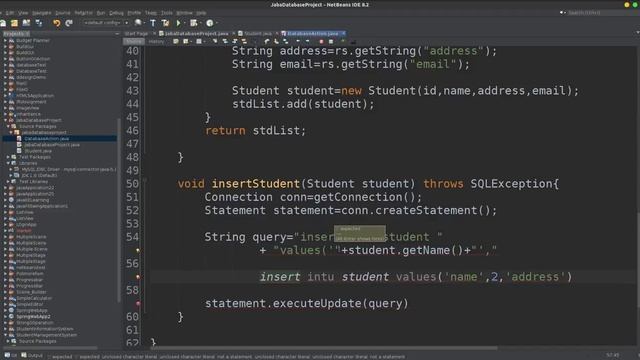This screenshot has width=640, height=360.
Task: Open the Edit menu
Action: (x=10, y=13)
